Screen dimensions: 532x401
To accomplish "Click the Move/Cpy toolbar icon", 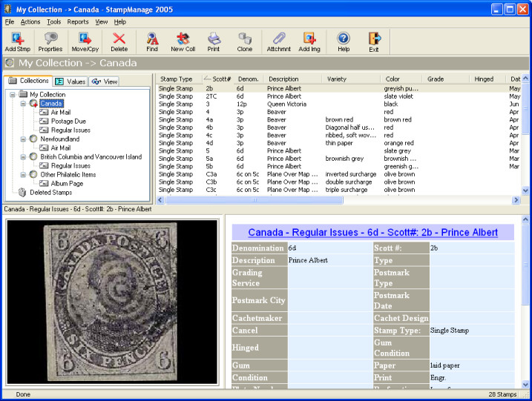I will 85,42.
